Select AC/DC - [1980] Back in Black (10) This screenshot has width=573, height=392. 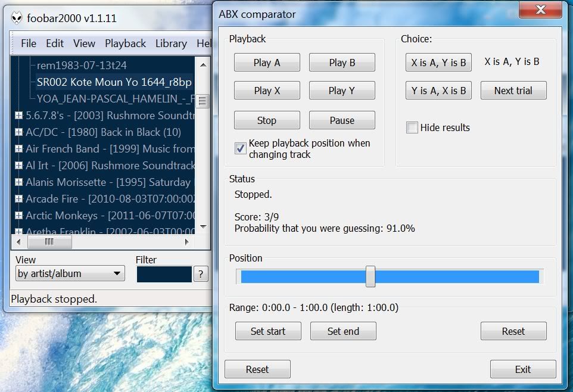[103, 132]
